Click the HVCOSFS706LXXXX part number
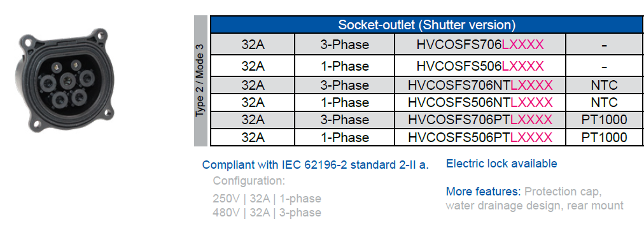Screen dimensions: 644x233 coord(480,45)
